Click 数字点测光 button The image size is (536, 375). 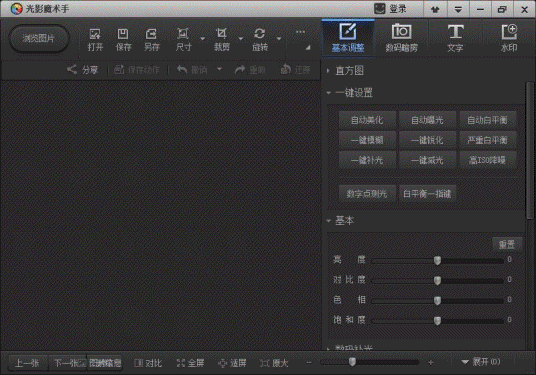[x=367, y=194]
